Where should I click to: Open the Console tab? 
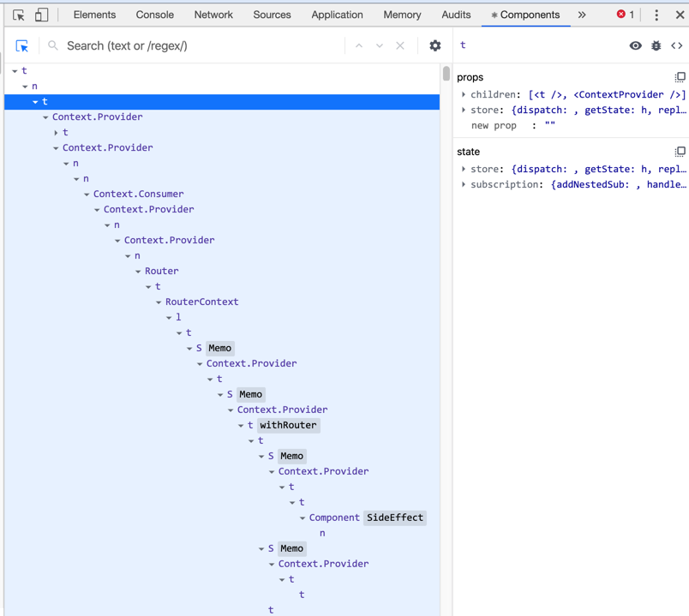(x=154, y=15)
